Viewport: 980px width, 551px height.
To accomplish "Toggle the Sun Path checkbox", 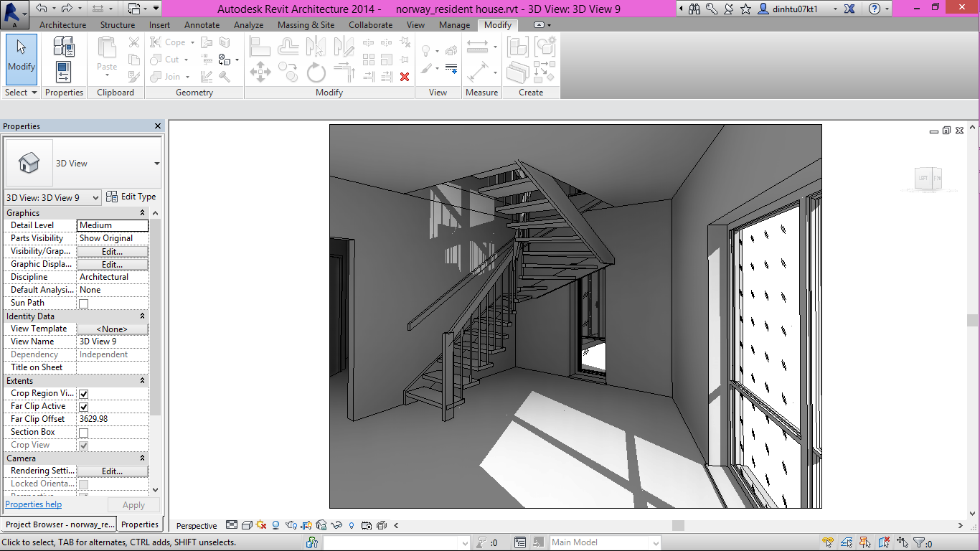I will point(83,303).
